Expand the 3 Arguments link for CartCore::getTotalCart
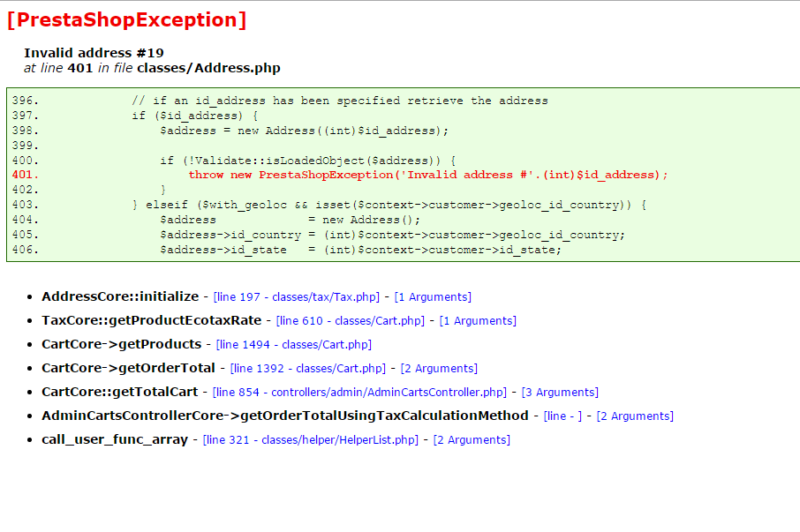 point(560,392)
